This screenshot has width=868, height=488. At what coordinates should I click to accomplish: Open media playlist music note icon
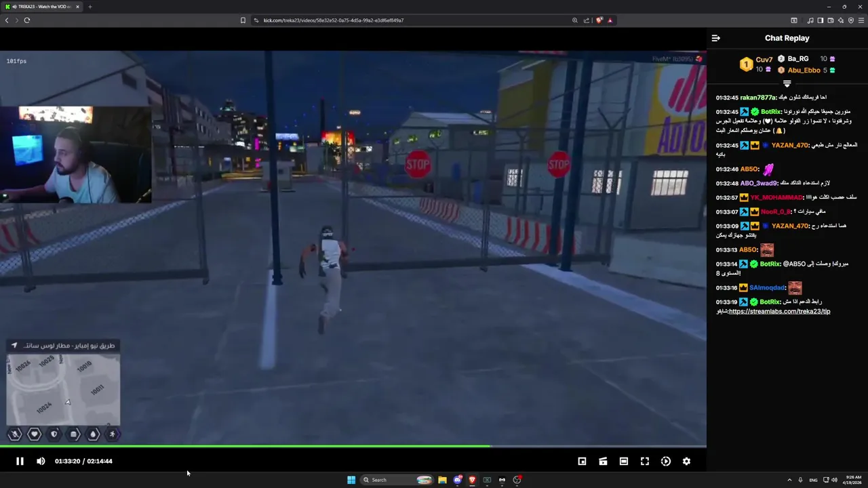(810, 20)
